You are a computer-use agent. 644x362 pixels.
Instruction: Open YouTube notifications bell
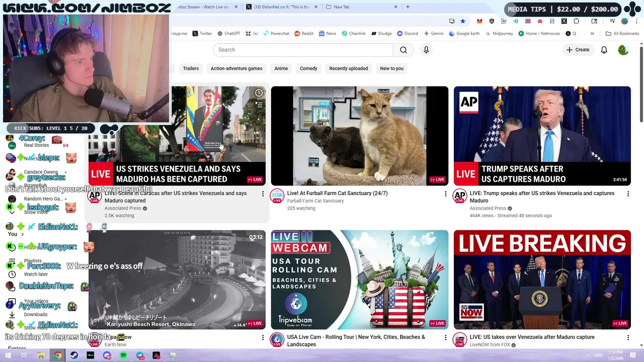[x=604, y=50]
